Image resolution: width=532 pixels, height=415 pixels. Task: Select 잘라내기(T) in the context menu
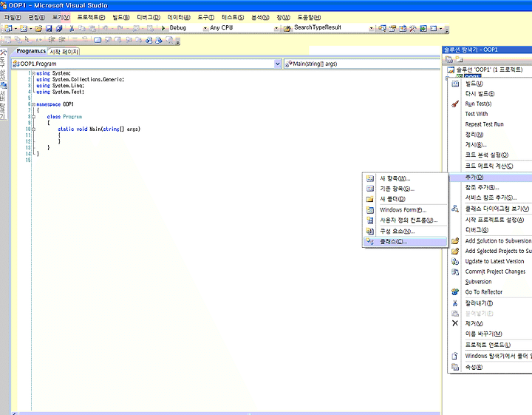491,303
